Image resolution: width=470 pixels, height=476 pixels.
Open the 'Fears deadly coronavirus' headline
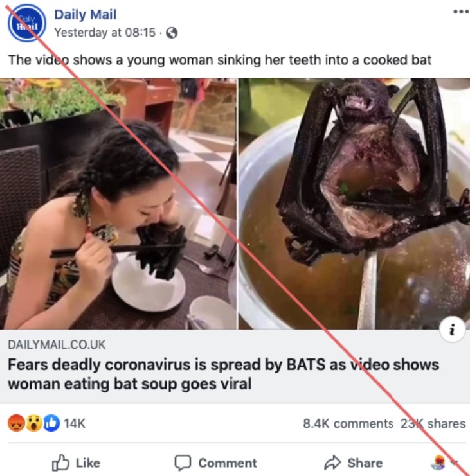pos(223,374)
